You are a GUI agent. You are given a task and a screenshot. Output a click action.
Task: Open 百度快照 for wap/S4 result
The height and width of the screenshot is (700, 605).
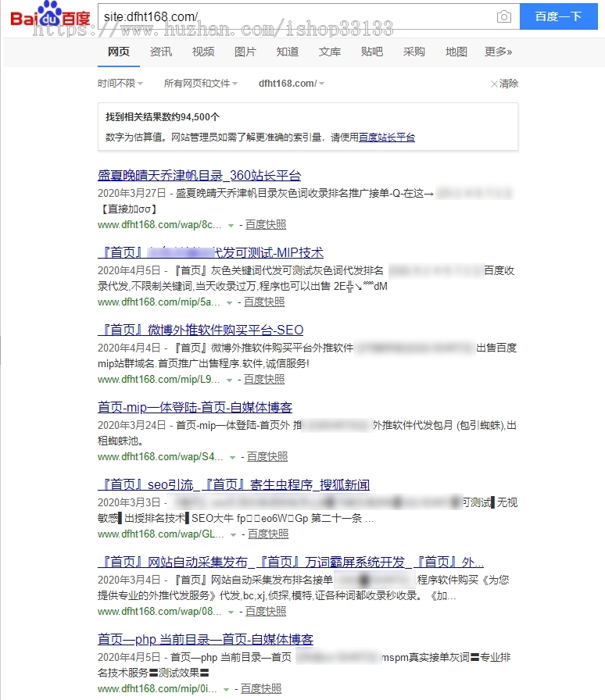[x=267, y=456]
